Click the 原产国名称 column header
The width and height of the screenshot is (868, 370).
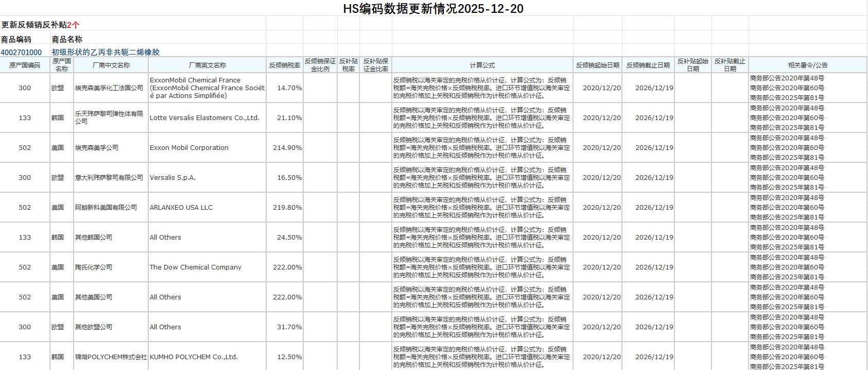click(62, 65)
